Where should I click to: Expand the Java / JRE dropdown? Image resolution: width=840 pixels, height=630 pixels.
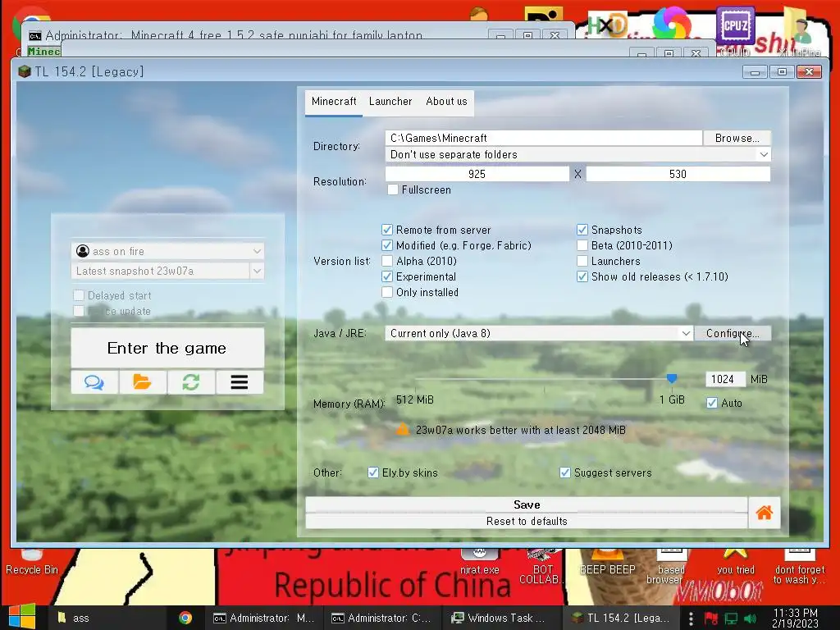coord(539,333)
